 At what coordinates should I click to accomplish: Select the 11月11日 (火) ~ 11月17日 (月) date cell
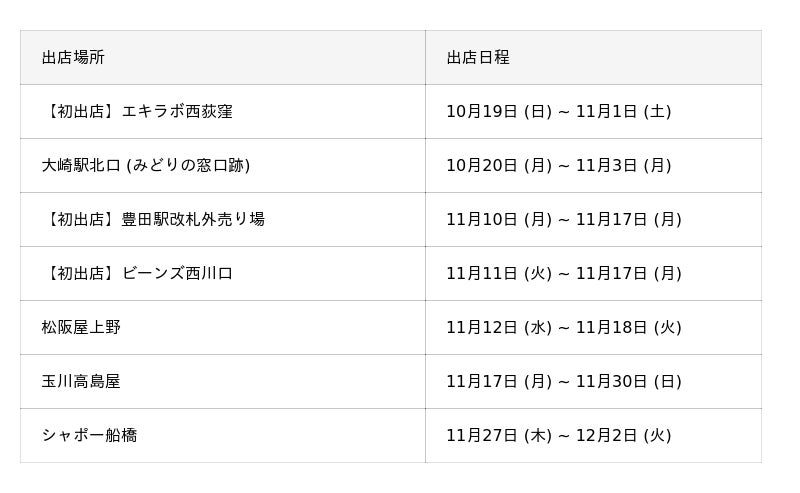564,274
